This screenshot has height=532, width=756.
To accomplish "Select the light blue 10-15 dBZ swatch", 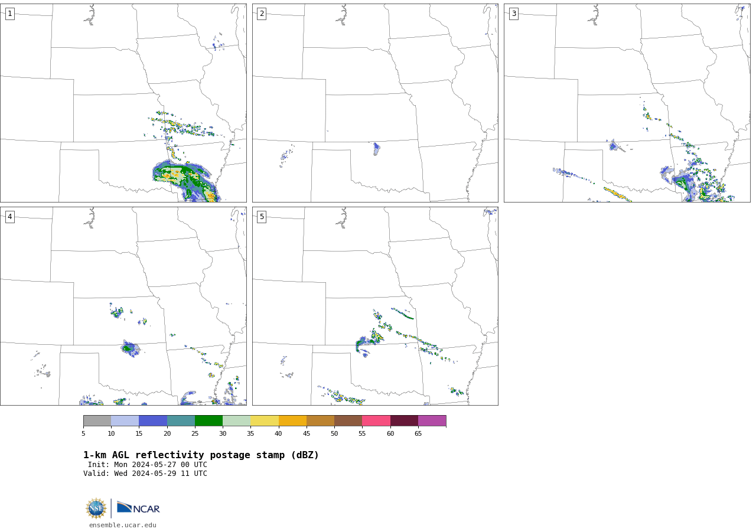I will coord(125,420).
